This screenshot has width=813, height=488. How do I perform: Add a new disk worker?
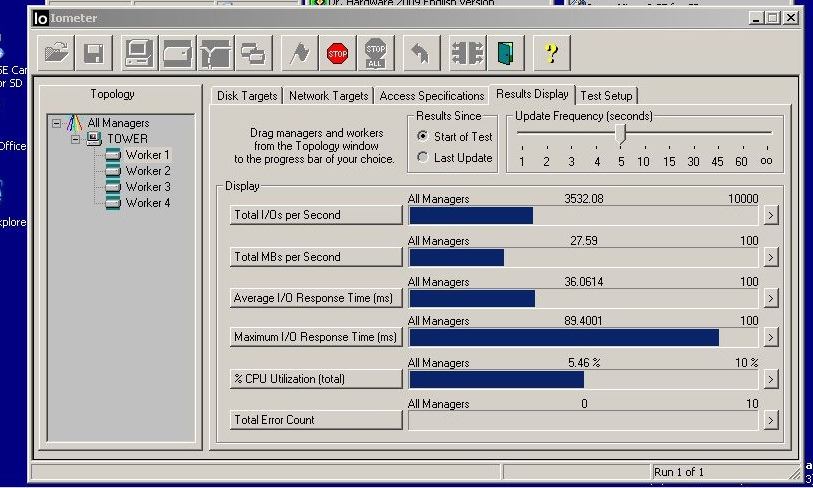[x=178, y=53]
